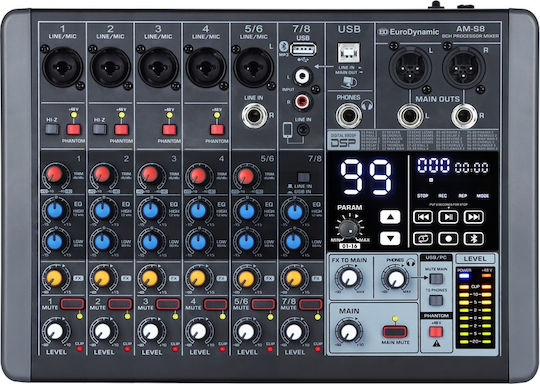The image size is (540, 384).
Task: Adjust the EQ HIGH knob on channel 7/8
Action: tap(294, 212)
